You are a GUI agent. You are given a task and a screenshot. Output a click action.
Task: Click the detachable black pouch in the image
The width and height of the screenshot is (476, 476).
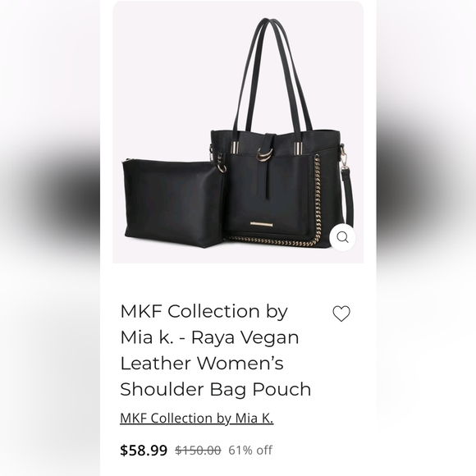[x=174, y=202]
